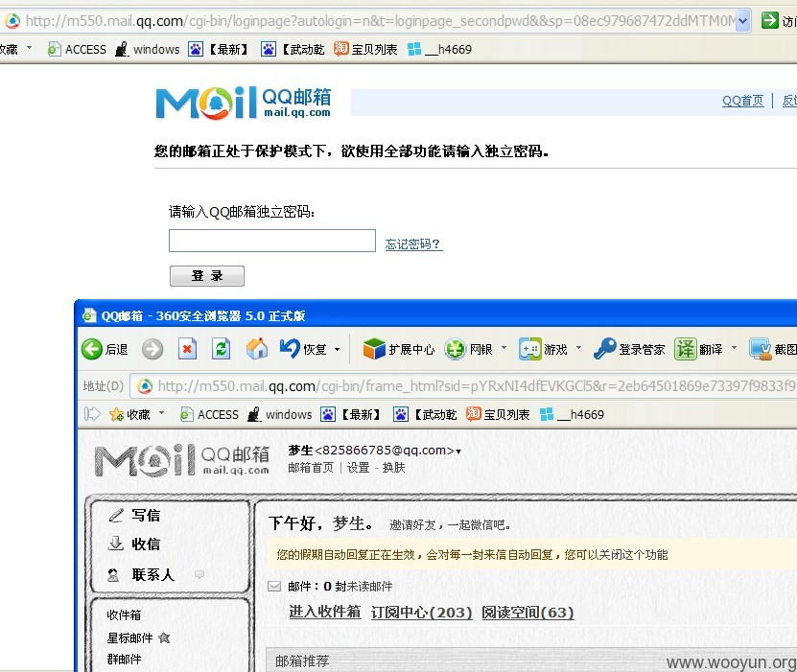Click the Games (游戏) icon
Screen dimensions: 797x672
pos(530,350)
